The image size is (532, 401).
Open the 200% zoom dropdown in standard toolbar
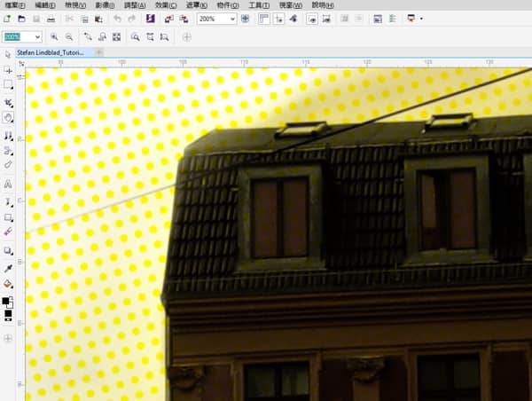click(x=232, y=19)
